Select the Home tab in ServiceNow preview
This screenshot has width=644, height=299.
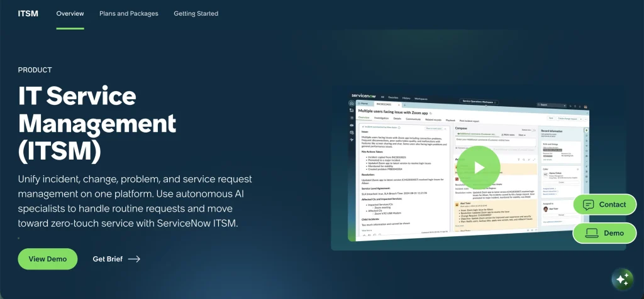364,104
